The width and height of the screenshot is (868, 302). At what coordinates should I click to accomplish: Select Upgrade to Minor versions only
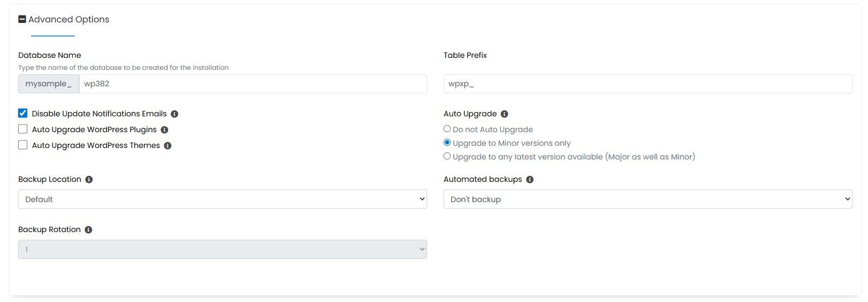pos(447,143)
